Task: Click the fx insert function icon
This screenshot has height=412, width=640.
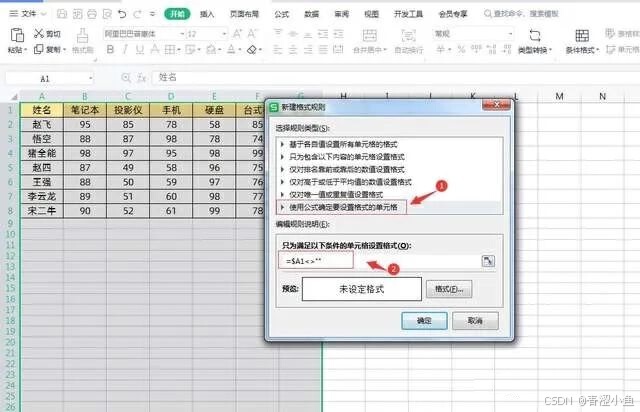Action: point(142,78)
